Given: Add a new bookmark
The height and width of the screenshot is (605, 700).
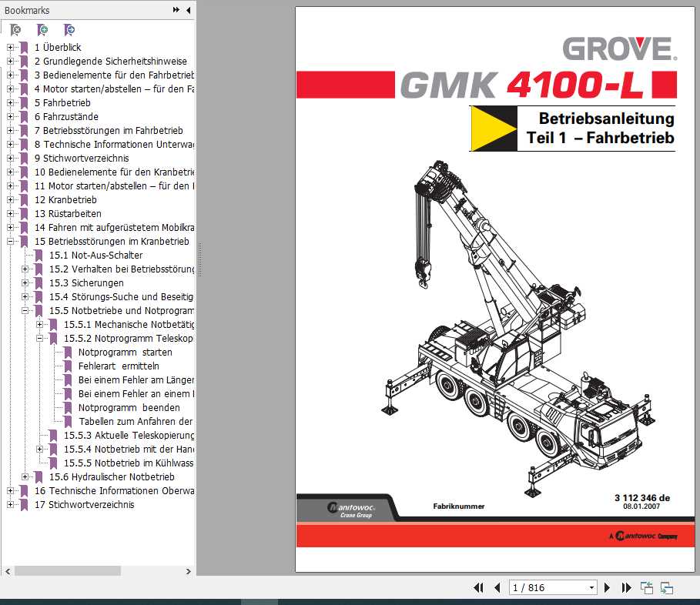Looking at the screenshot, I should 42,29.
